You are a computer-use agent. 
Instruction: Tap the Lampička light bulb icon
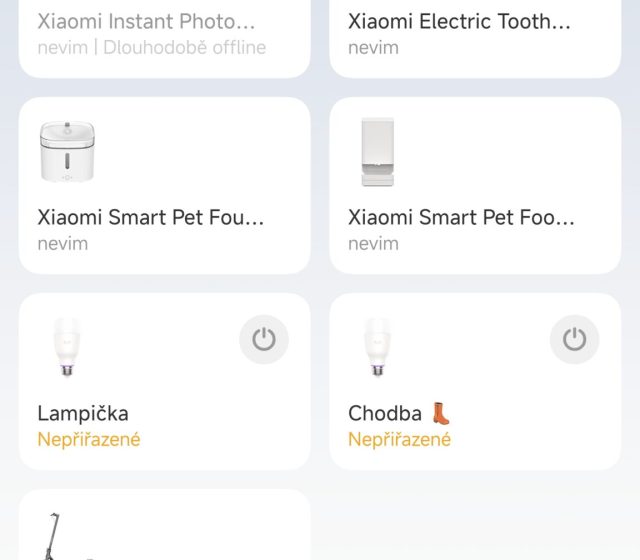pos(67,348)
